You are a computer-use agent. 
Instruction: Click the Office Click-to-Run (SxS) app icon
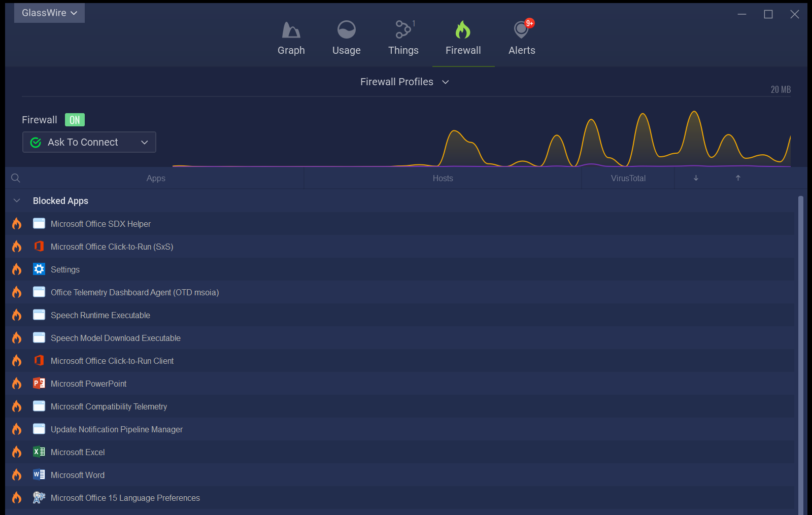tap(39, 246)
